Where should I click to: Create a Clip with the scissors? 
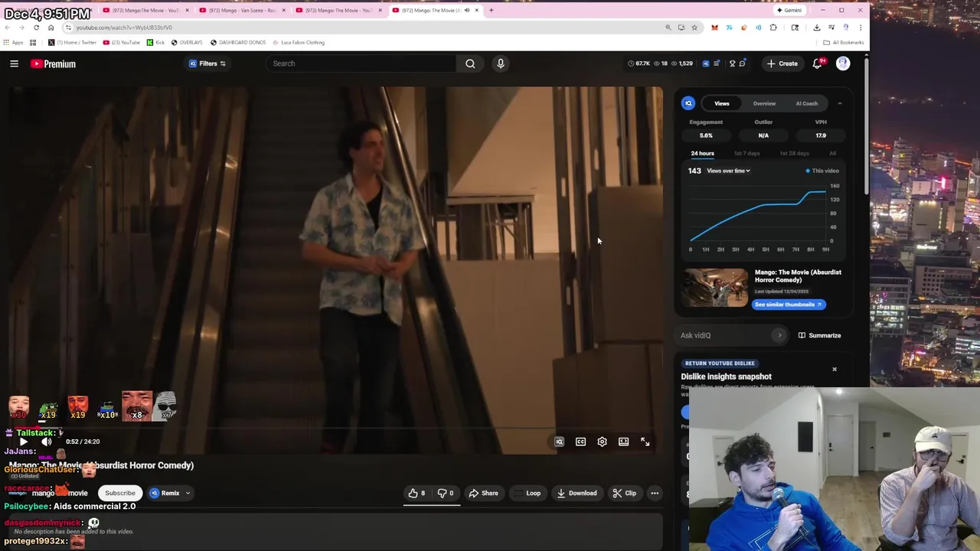tap(625, 493)
